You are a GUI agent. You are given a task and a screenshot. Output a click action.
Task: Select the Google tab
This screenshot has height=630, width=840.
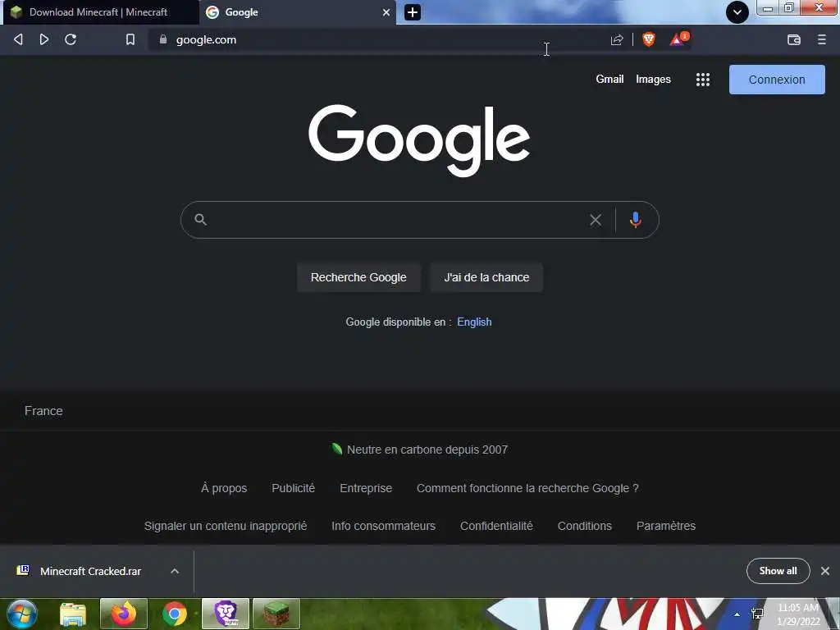[297, 12]
